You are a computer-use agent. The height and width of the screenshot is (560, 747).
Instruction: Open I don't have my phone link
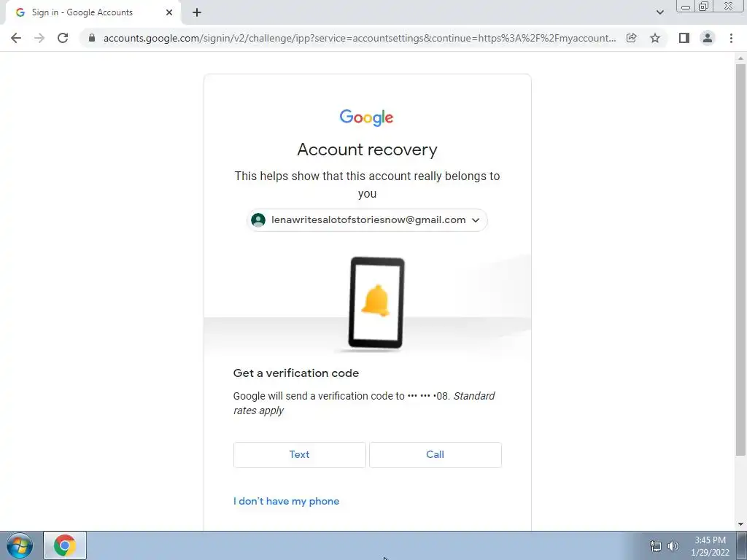click(x=286, y=501)
